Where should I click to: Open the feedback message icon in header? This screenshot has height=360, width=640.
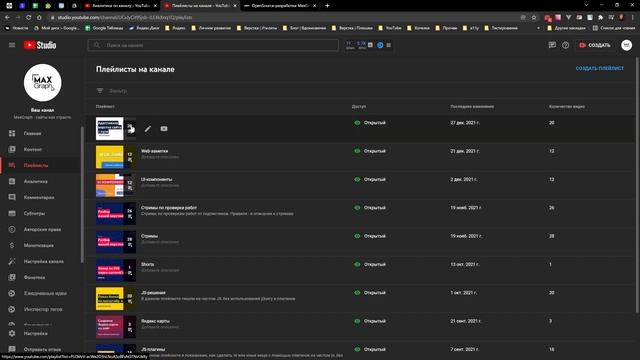click(552, 45)
